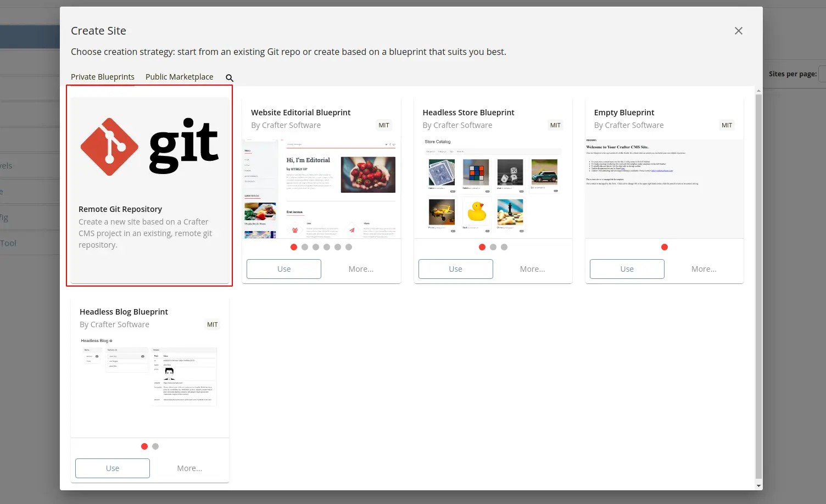Click the Website Editorial Blueprint preview image
826x504 pixels.
[321, 189]
